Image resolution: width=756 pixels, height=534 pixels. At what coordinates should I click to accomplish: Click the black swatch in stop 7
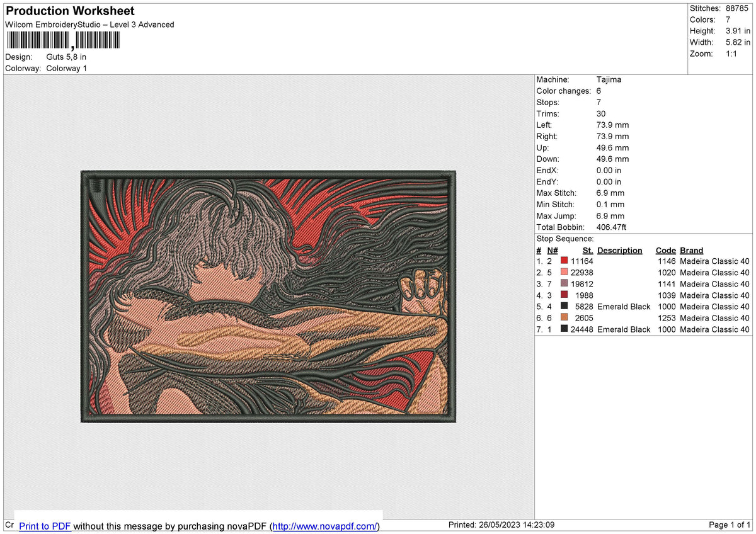(x=564, y=329)
